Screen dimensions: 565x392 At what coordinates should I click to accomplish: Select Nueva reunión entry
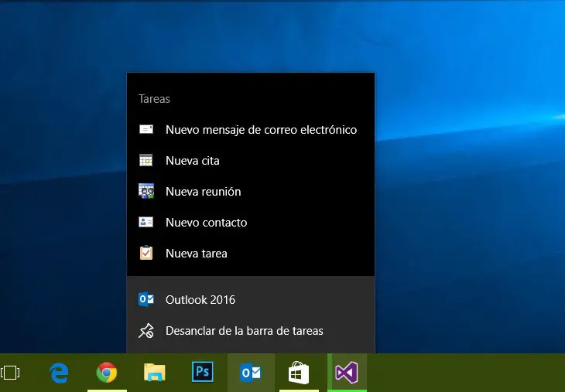251,192
